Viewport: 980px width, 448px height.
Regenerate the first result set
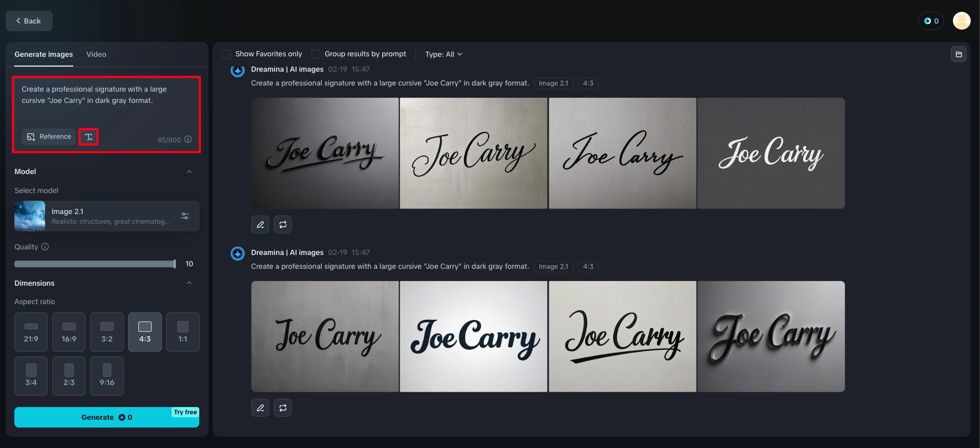pyautogui.click(x=283, y=224)
